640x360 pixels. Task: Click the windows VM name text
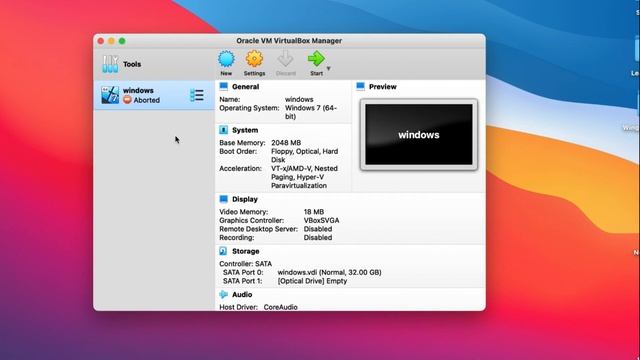coord(138,90)
